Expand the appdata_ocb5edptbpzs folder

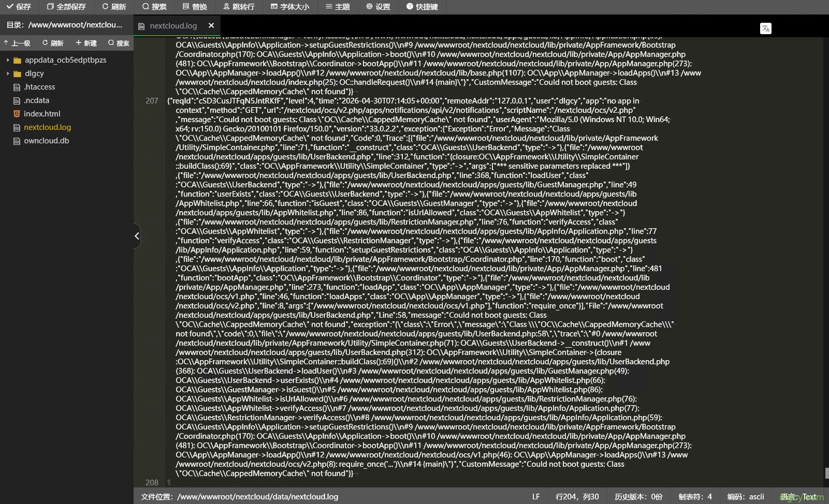(x=8, y=60)
